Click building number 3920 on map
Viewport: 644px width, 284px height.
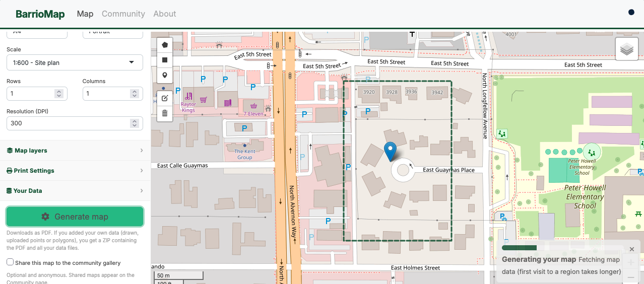pos(369,92)
